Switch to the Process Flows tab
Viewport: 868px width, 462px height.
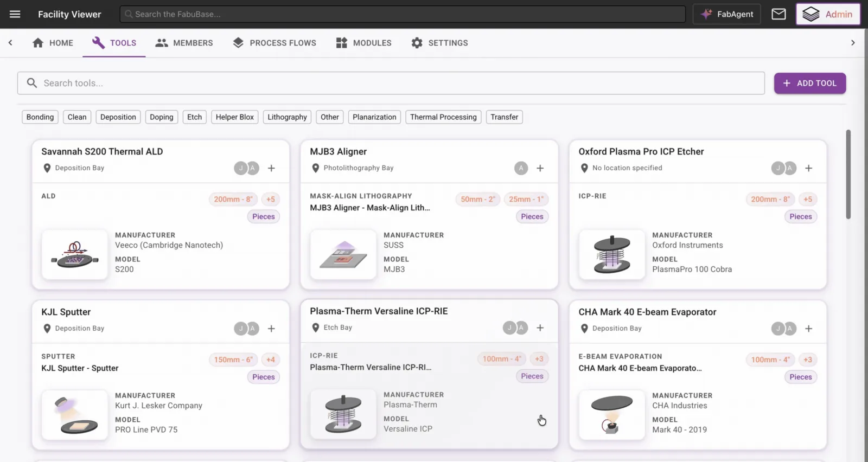pos(275,43)
